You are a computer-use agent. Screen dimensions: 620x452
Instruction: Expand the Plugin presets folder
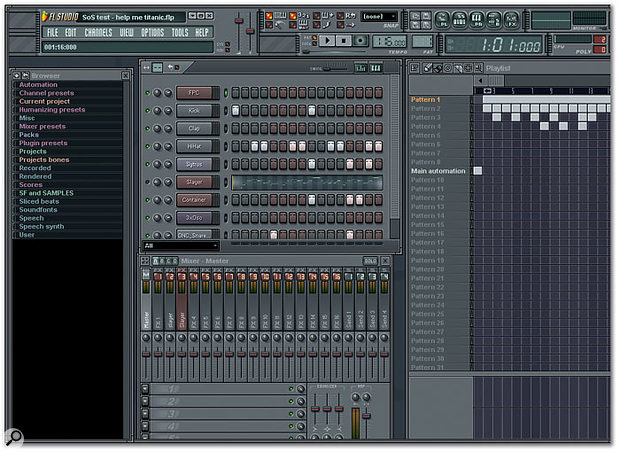coord(43,143)
